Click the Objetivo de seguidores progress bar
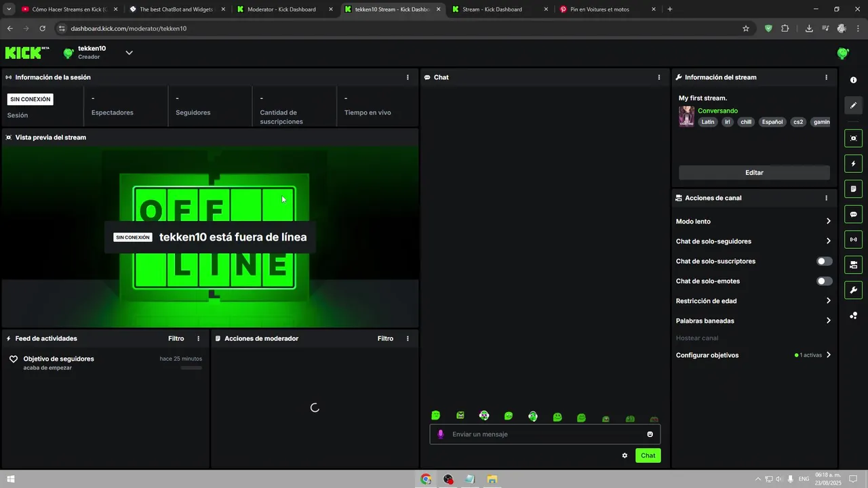The height and width of the screenshot is (488, 868). click(191, 368)
